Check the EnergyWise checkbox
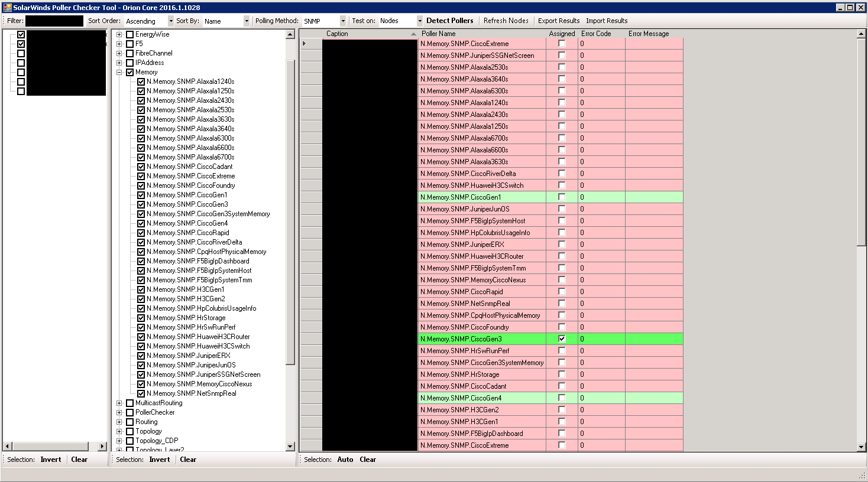 (x=129, y=34)
